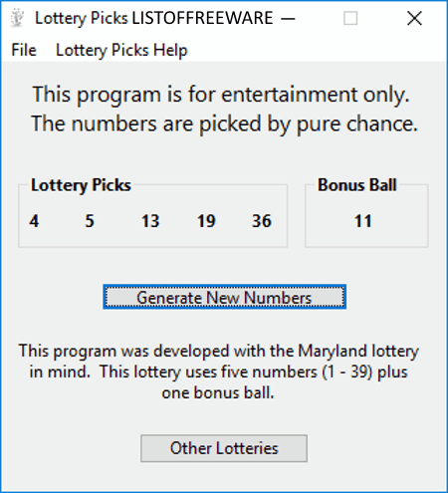448x493 pixels.
Task: Open the Other Lotteries button
Action: tap(224, 448)
